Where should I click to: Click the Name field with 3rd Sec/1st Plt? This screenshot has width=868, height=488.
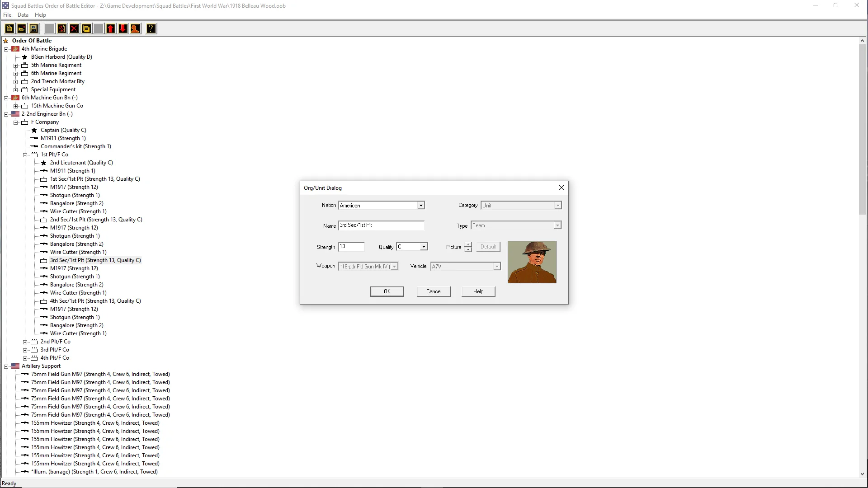point(381,225)
